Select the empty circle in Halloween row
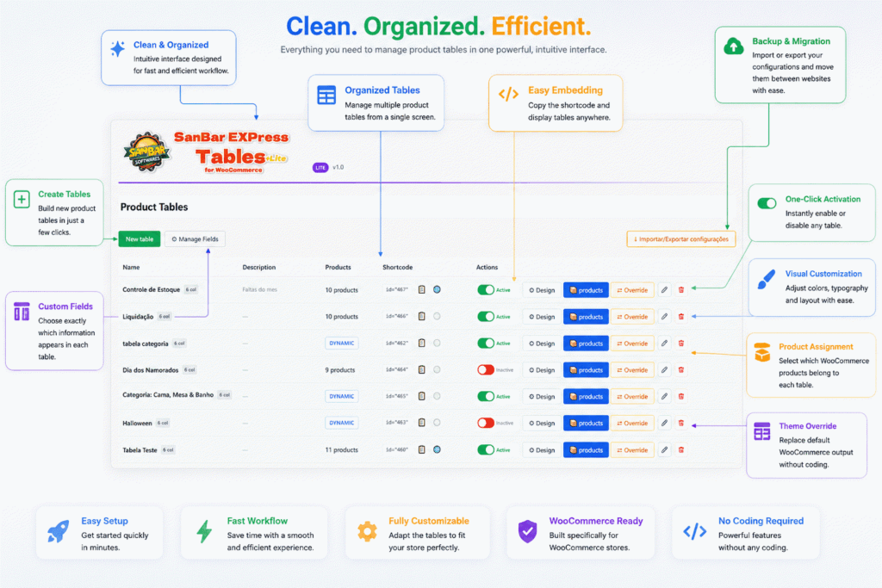This screenshot has width=882, height=588. click(x=437, y=423)
